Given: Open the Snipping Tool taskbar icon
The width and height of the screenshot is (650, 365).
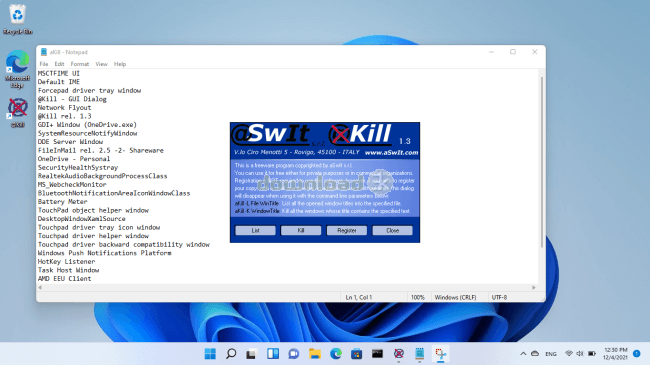Looking at the screenshot, I should tap(440, 354).
